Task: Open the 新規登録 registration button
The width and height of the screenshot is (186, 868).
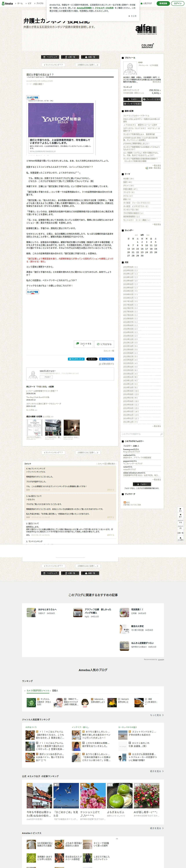Action: (163, 3)
